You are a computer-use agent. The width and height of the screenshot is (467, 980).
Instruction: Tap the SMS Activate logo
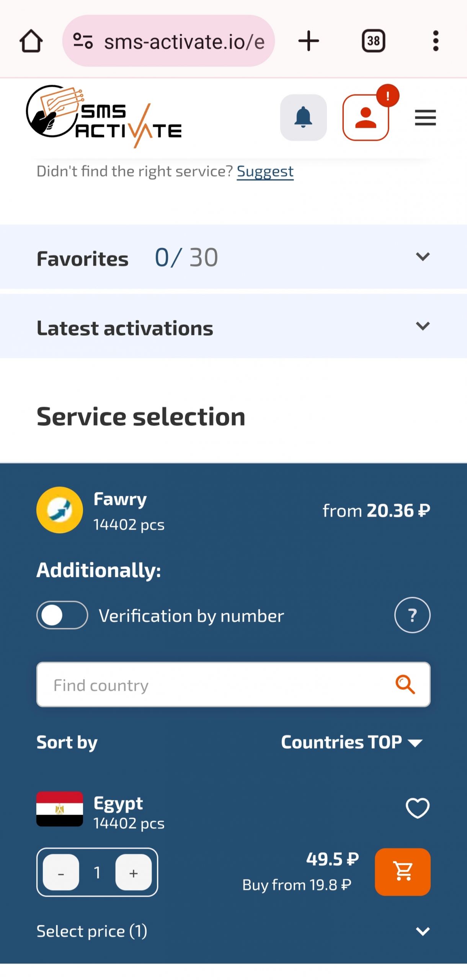[x=103, y=116]
